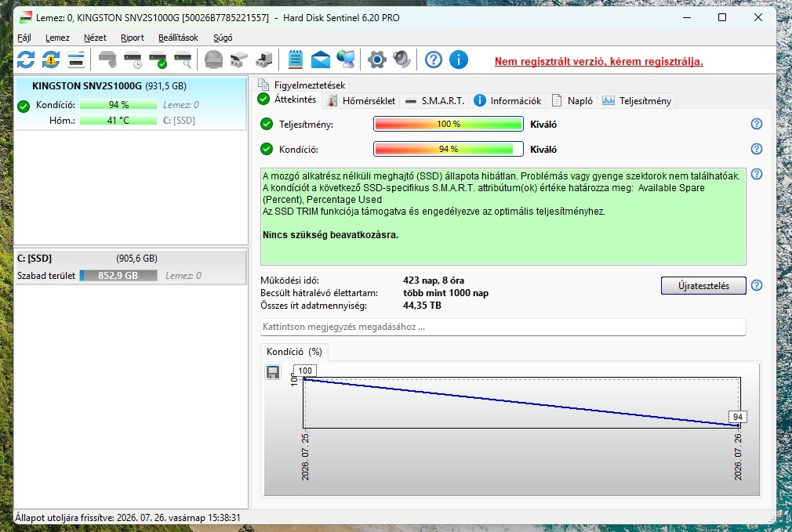Click help icon beside Teljesítmény bar
Viewport: 792px width, 532px height.
756,124
